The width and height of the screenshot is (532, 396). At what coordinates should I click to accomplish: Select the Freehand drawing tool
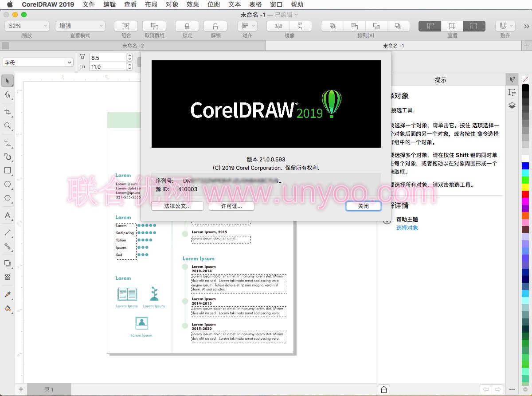coord(8,143)
